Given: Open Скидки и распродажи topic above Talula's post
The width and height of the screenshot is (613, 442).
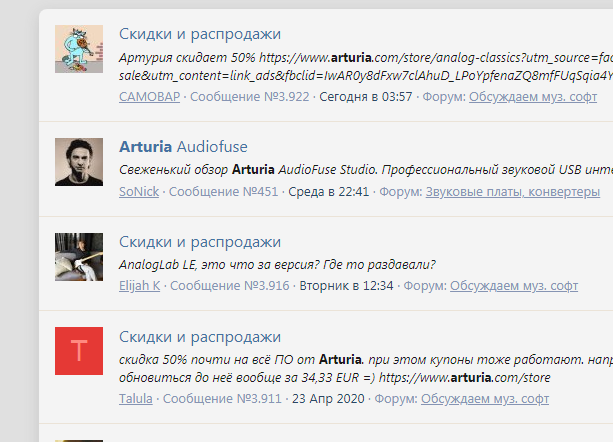Looking at the screenshot, I should coord(199,337).
